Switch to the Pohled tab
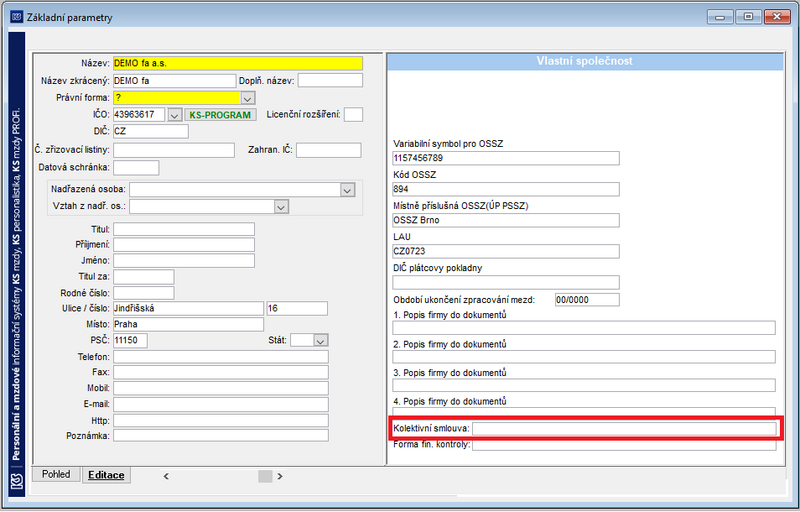 tap(56, 474)
